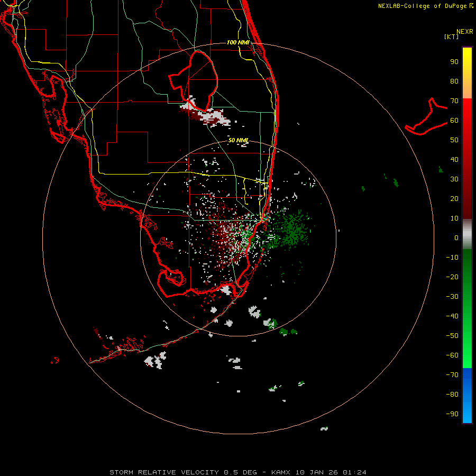
Task: Click the -80 scale value
Action: coord(452,395)
